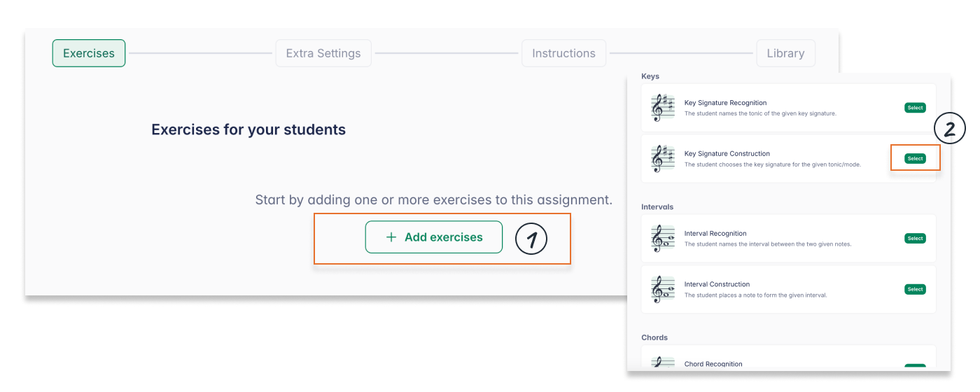Open the Library step tab
The image size is (980, 392).
click(x=785, y=53)
